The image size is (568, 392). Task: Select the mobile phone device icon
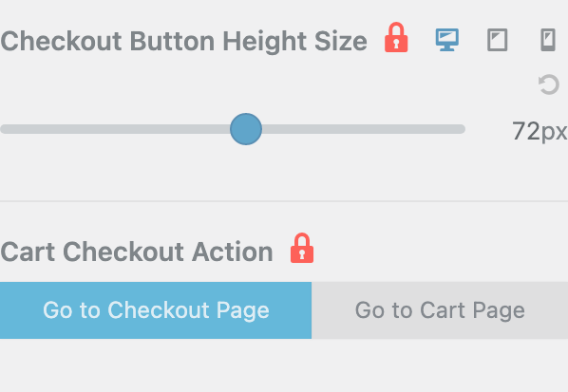[x=548, y=40]
